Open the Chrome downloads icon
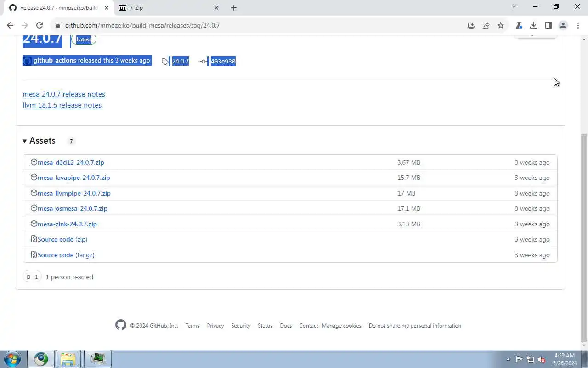 click(534, 25)
